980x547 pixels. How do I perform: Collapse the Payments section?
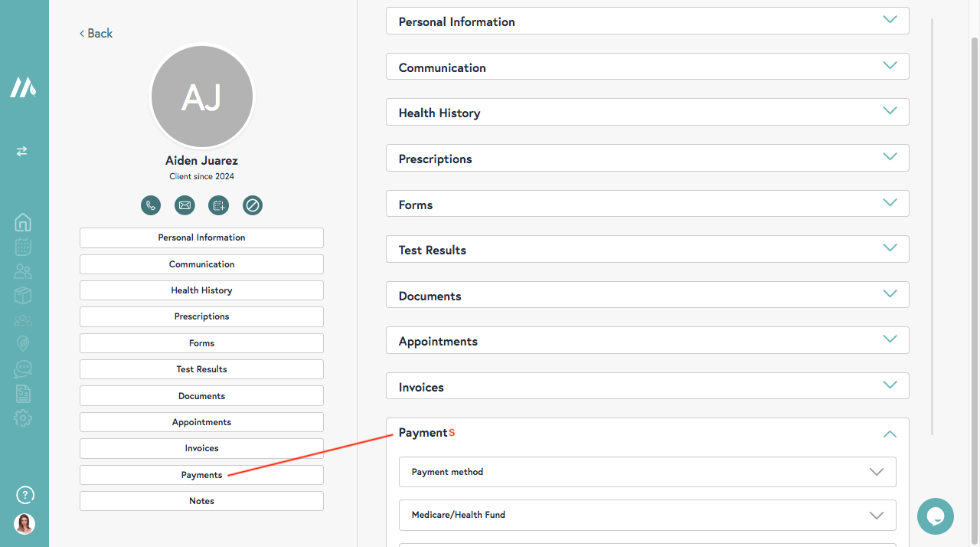(x=889, y=434)
